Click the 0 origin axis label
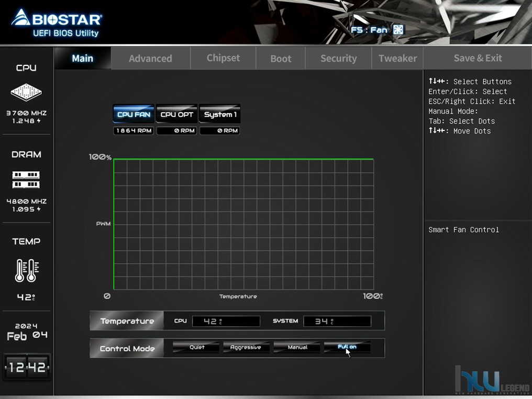This screenshot has width=532, height=399. (107, 296)
